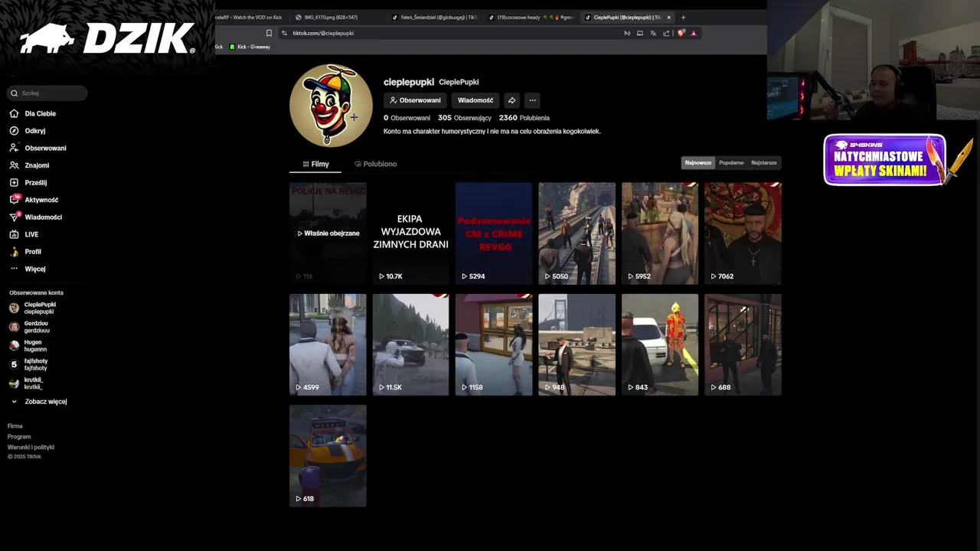Switch to cocosowe heady browser tab
The image size is (980, 551).
coord(530,17)
